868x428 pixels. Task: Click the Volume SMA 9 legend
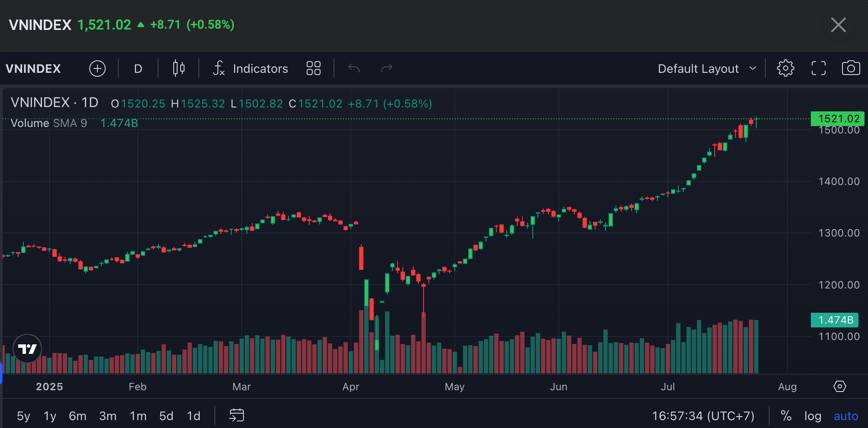49,123
